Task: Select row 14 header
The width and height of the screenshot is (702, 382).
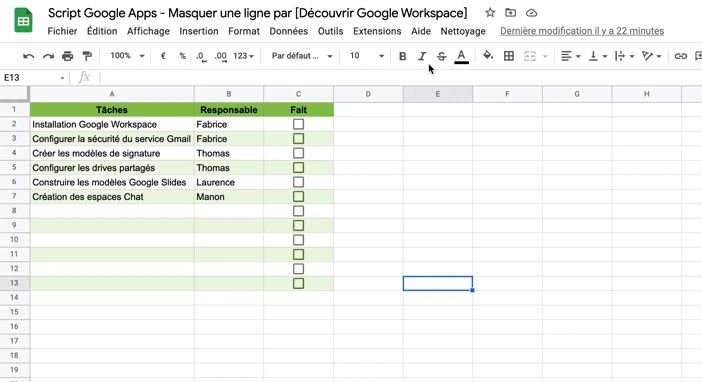Action: [x=14, y=297]
